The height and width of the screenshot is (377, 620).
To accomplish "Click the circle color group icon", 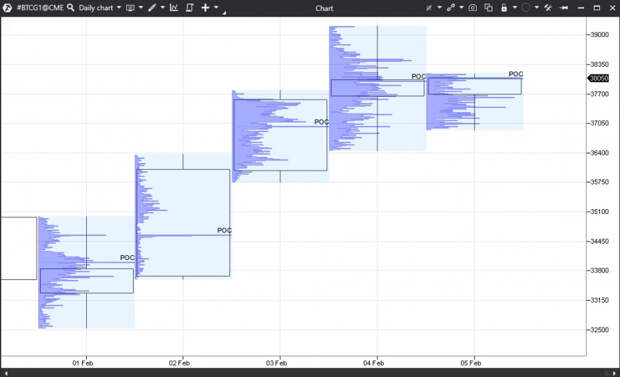I will click(x=525, y=8).
